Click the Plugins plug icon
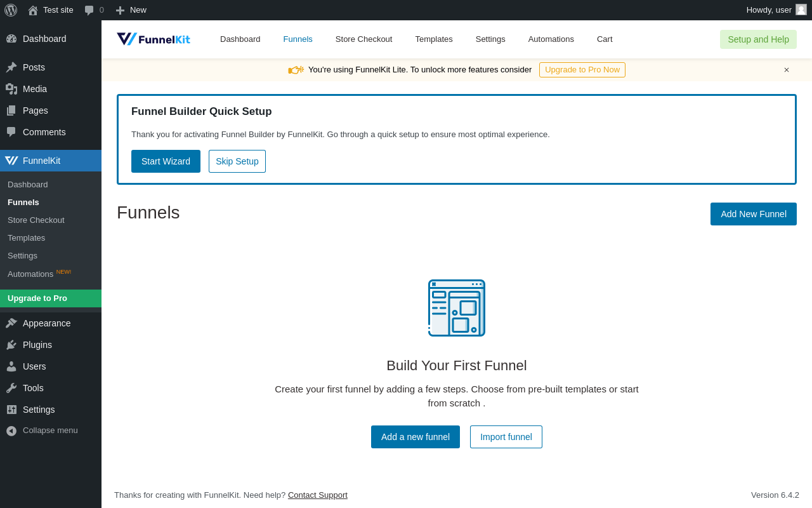 11,345
